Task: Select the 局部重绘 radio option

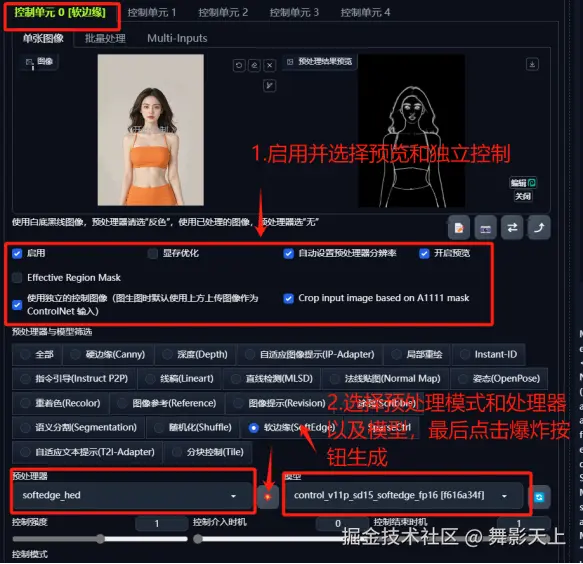Action: tap(417, 354)
